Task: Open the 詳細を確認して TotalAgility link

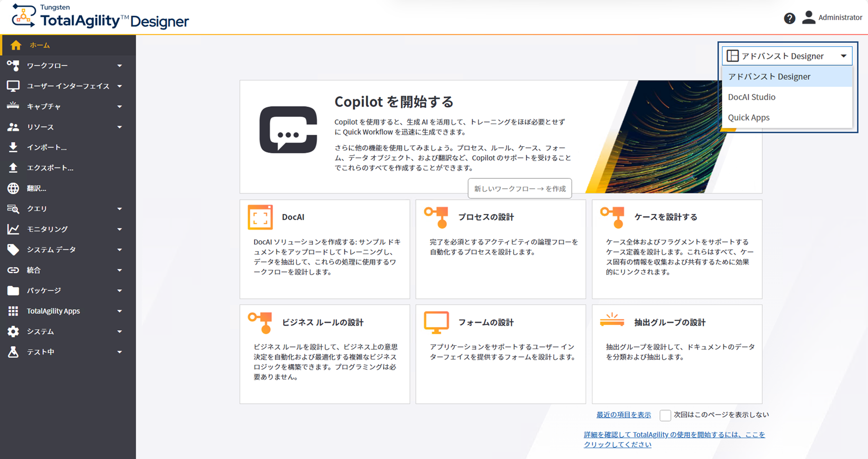Action: tap(675, 440)
